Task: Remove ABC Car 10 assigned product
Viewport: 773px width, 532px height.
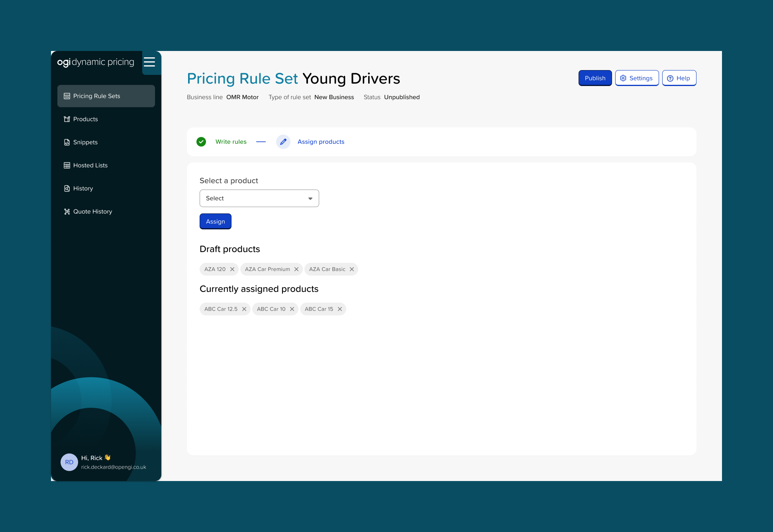Action: (x=292, y=309)
